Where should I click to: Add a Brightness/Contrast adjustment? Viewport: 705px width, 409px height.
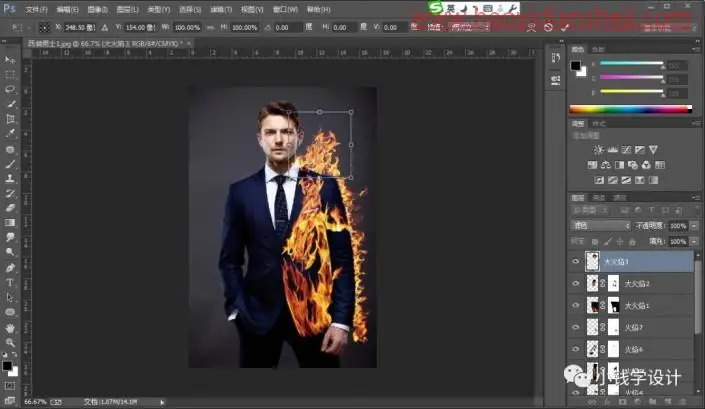(x=598, y=150)
